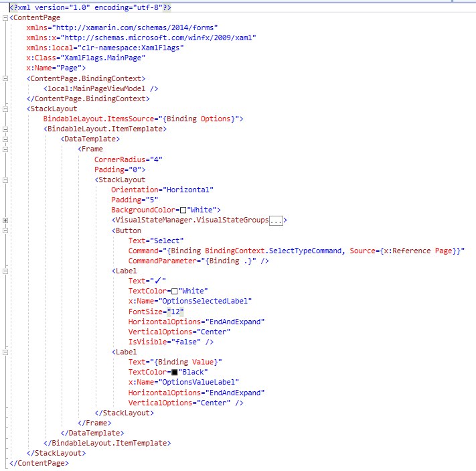Click the closing inner /StackLayout tag after Labels
Viewport: 476px width, 471px height.
pyautogui.click(x=124, y=413)
